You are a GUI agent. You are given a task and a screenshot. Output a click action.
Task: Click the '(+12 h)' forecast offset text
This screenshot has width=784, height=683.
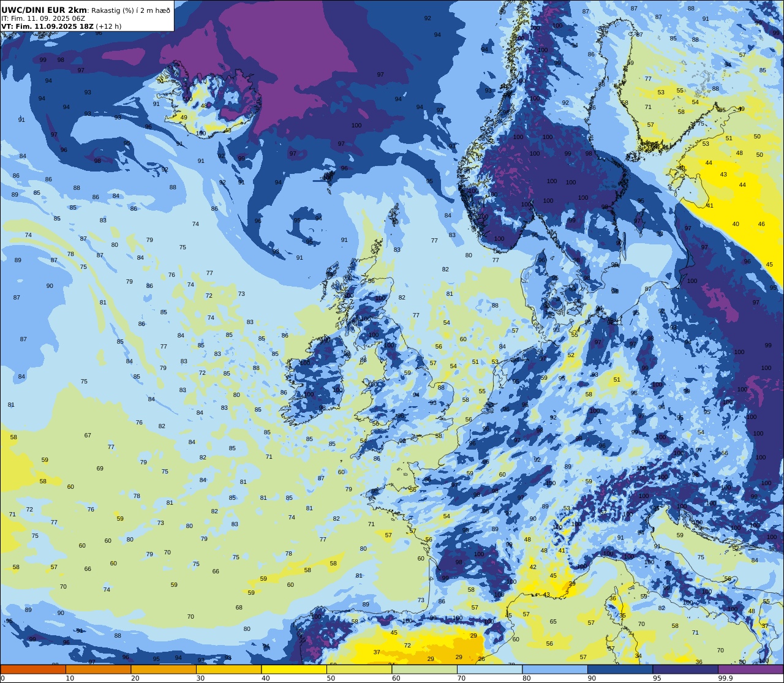click(108, 26)
